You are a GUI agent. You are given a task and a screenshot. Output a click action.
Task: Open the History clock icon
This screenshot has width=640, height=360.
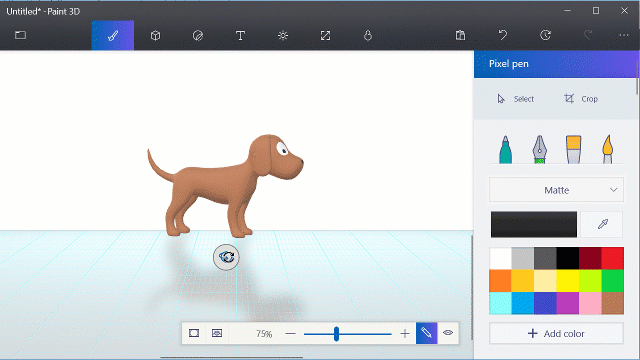click(x=545, y=35)
